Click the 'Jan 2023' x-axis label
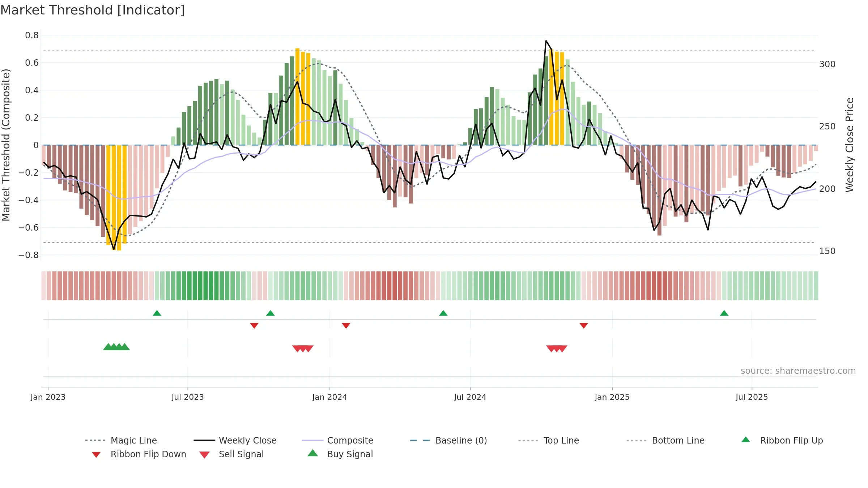868x488 pixels. coord(48,397)
